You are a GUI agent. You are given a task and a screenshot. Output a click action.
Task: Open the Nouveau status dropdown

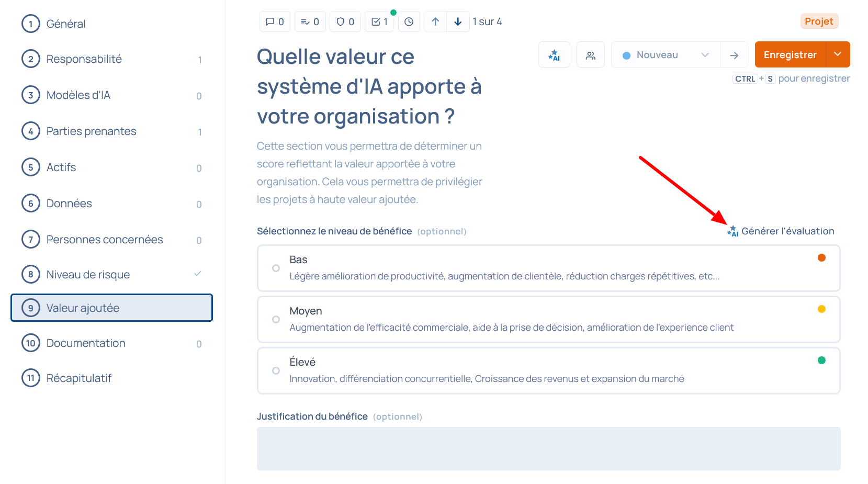coord(666,55)
